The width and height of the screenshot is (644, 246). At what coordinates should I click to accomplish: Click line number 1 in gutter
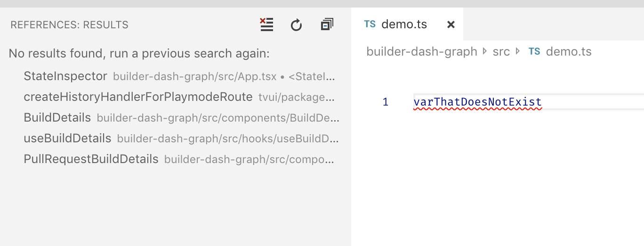click(x=385, y=102)
